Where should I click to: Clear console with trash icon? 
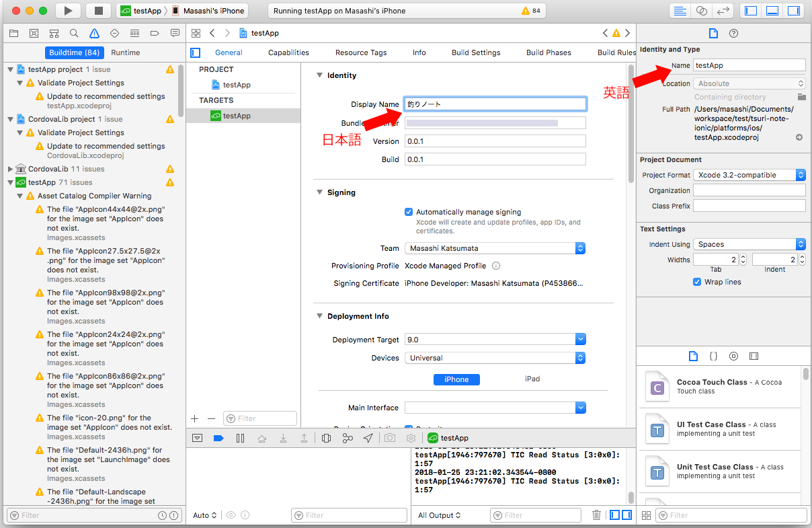596,515
